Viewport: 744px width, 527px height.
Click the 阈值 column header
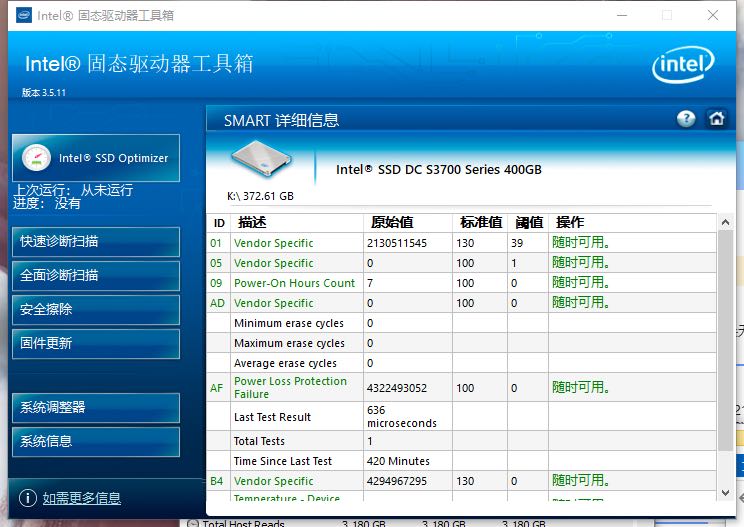click(x=529, y=222)
